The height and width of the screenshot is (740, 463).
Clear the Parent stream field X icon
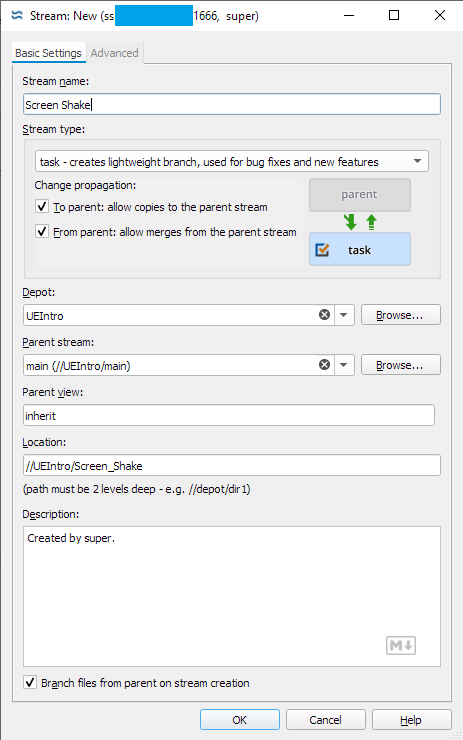[x=324, y=365]
